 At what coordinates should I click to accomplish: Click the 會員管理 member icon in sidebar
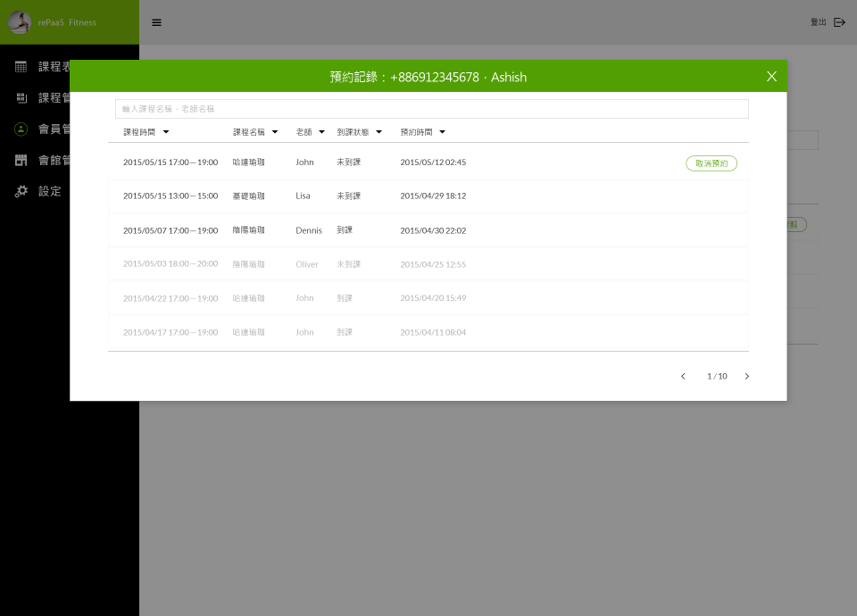[21, 129]
